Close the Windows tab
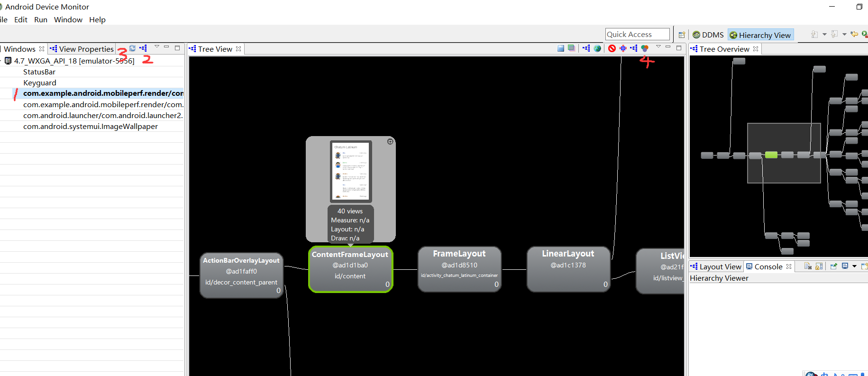The width and height of the screenshot is (868, 376). (x=42, y=49)
